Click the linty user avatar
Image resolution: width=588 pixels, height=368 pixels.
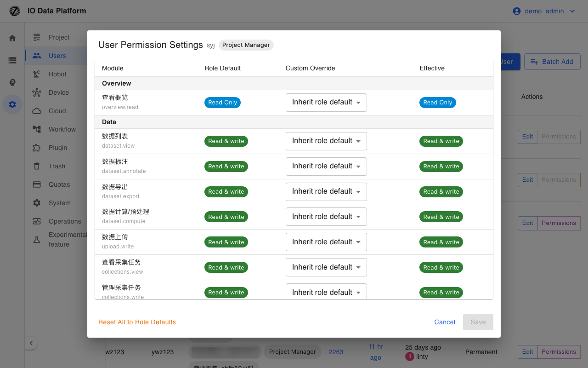(409, 356)
